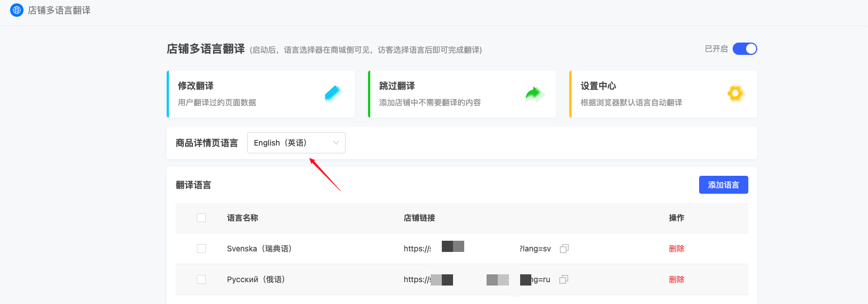This screenshot has width=868, height=304.
Task: Tick the select-all checkbox in table header
Action: coord(201,218)
